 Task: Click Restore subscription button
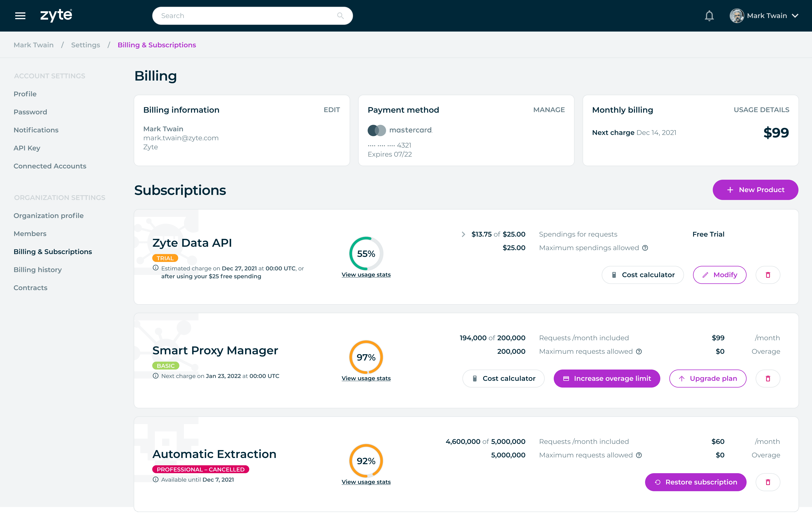tap(695, 482)
